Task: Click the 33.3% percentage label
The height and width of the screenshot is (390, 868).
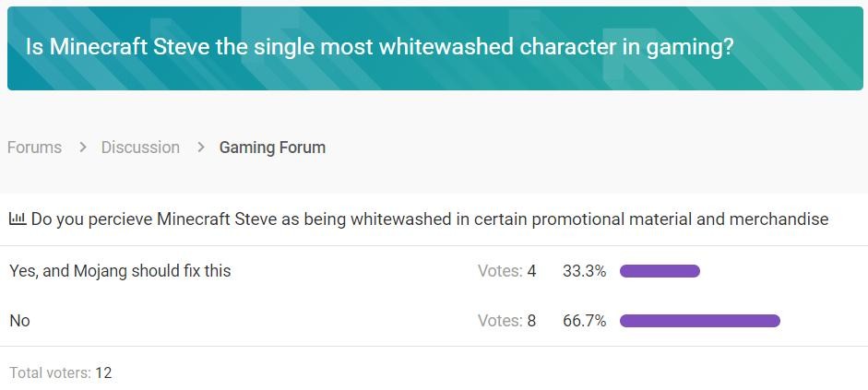Action: pyautogui.click(x=584, y=271)
